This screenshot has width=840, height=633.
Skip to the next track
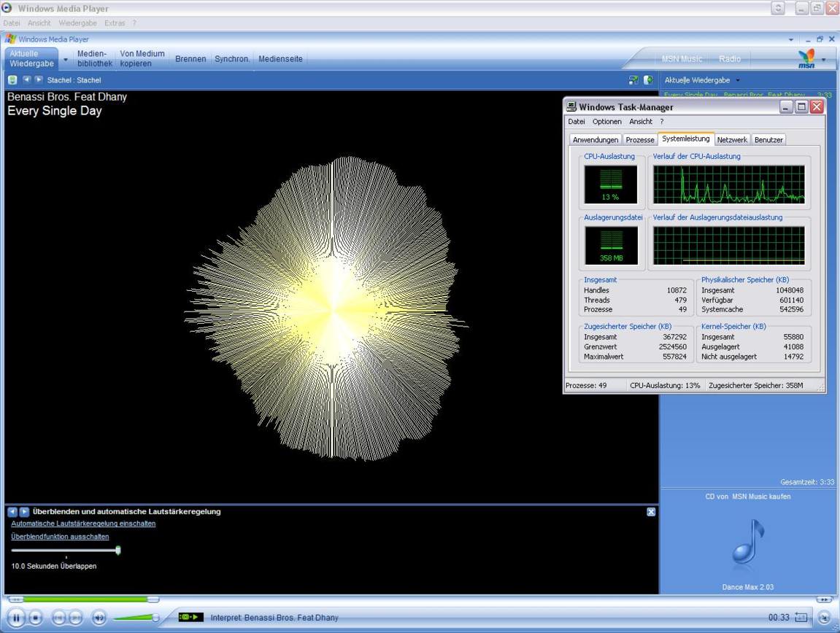click(76, 618)
